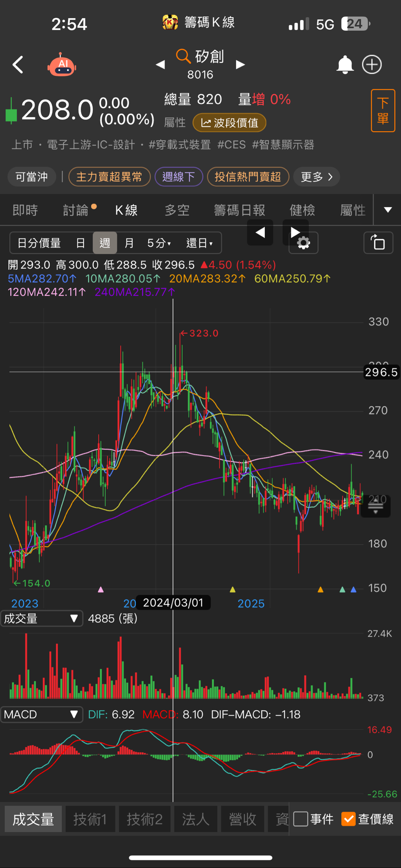Select 月 monthly period

(129, 243)
